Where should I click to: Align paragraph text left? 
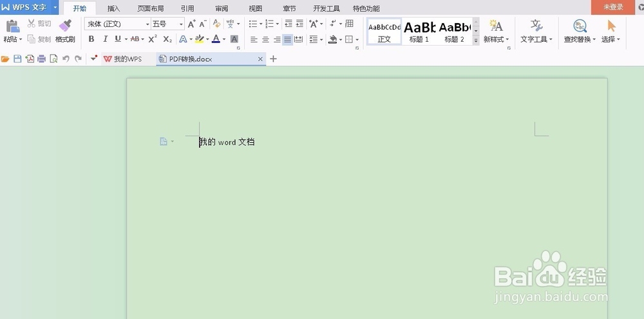(x=254, y=39)
